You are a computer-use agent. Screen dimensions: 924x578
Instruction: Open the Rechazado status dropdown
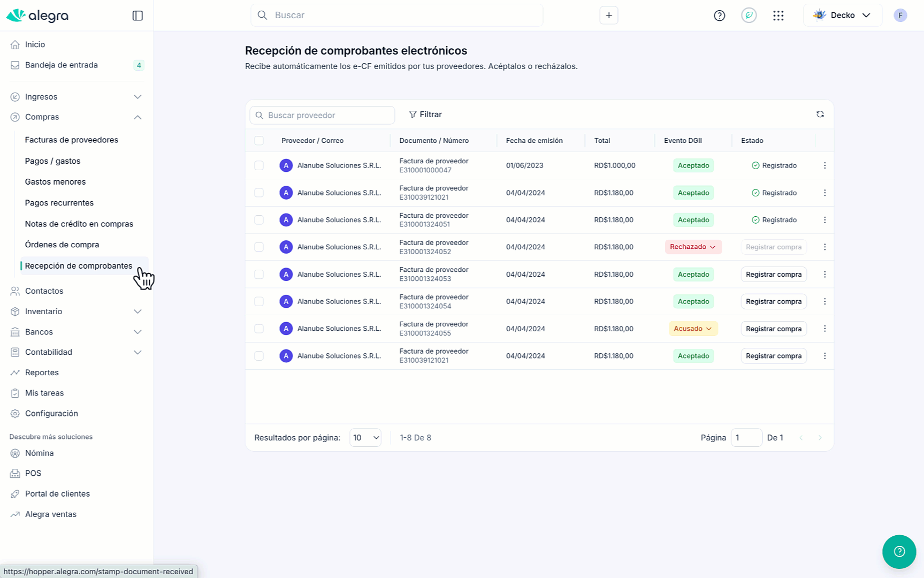693,247
